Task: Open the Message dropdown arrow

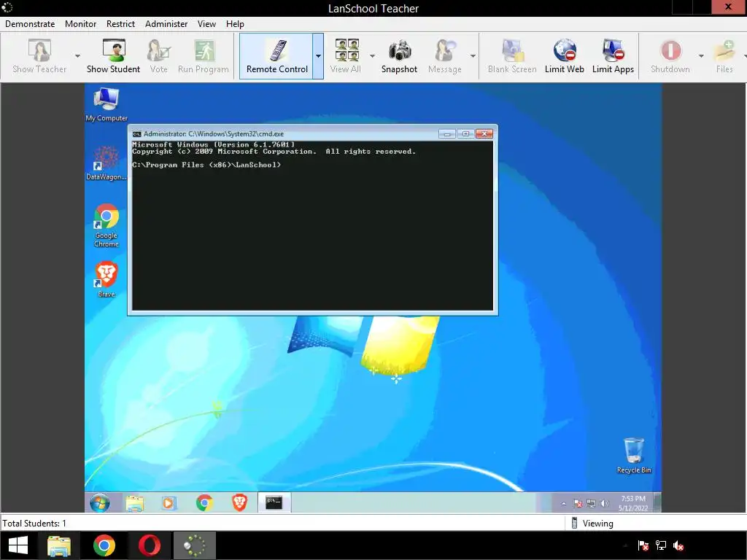Action: click(x=473, y=56)
